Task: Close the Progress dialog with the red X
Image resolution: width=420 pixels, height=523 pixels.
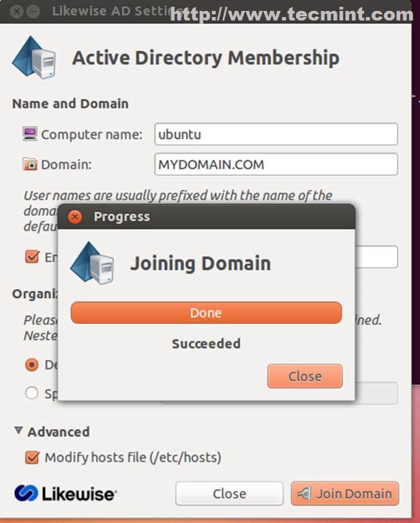Action: pyautogui.click(x=75, y=217)
